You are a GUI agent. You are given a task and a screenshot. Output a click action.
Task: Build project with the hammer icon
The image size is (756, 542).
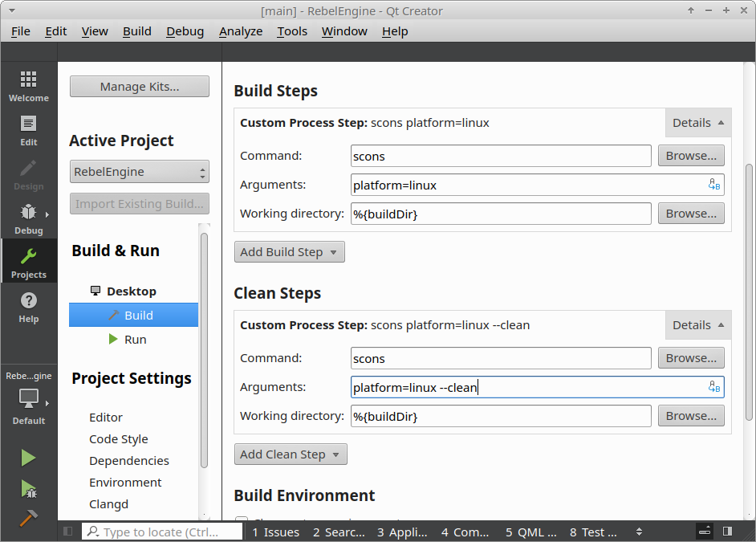click(x=28, y=519)
